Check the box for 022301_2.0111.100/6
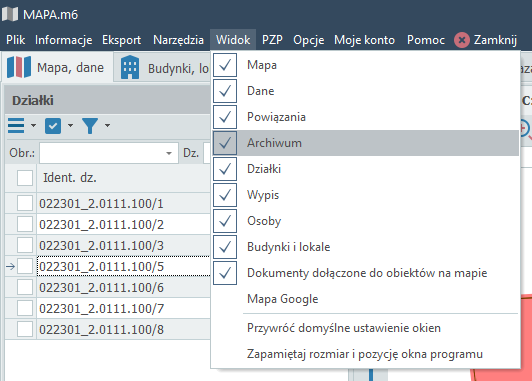532x381 pixels. tap(25, 287)
